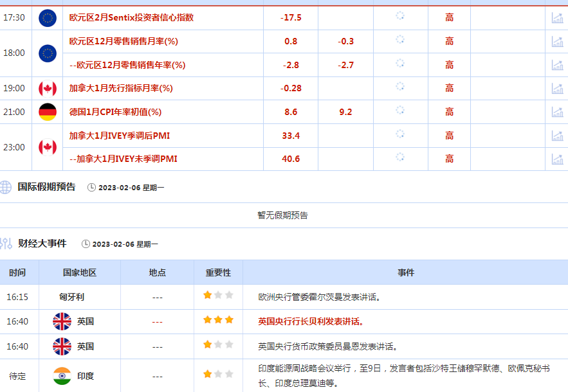The width and height of the screenshot is (568, 392).
Task: Open 欧元区2月Sentix投资者信心指数 indicator link
Action: point(131,18)
